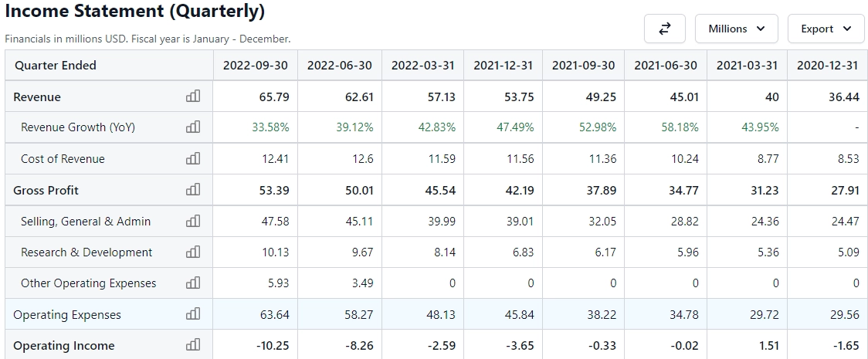
Task: Select the 2022-09-30 column header
Action: click(256, 66)
